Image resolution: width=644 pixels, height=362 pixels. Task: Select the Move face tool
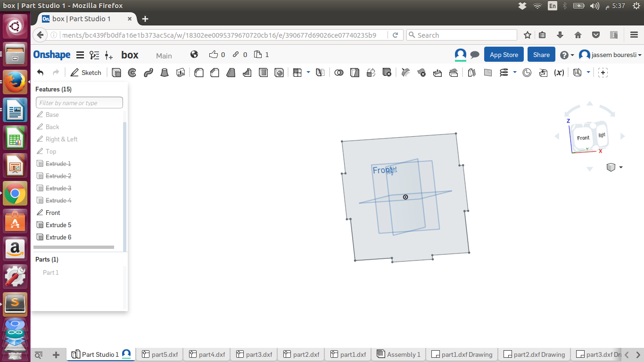[438, 73]
